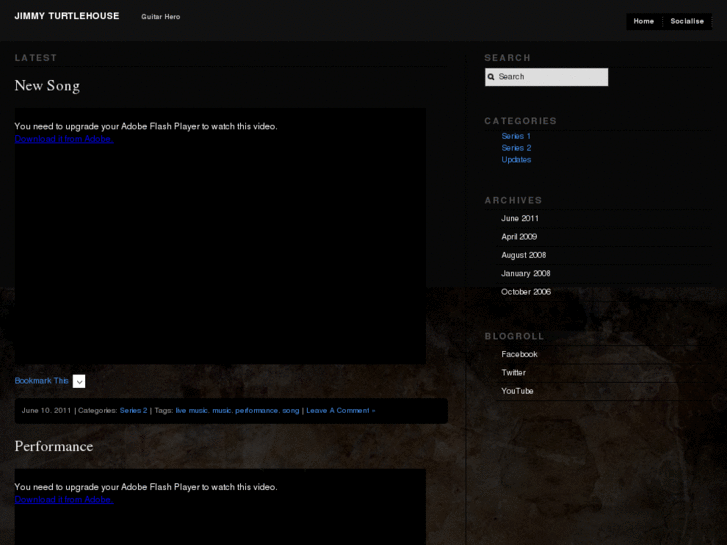Open the Series 1 category
Screen dimensions: 727x545
(x=516, y=136)
